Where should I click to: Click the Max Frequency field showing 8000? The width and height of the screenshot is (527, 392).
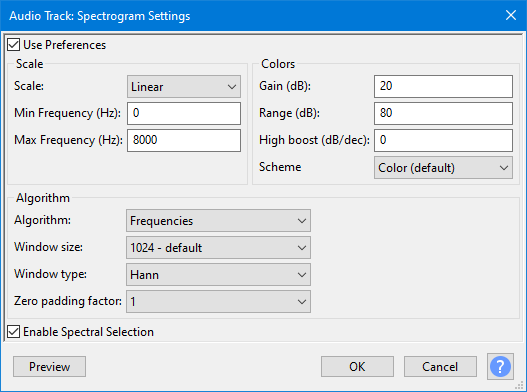184,140
